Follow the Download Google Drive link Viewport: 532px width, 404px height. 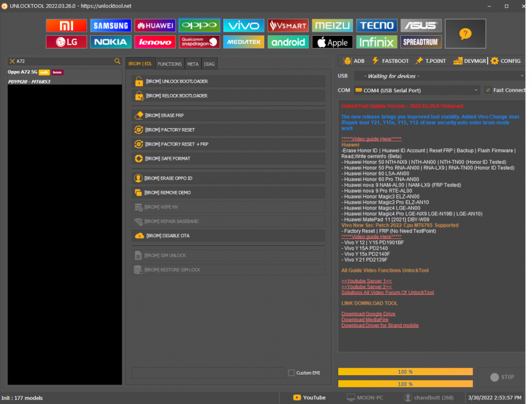click(368, 314)
